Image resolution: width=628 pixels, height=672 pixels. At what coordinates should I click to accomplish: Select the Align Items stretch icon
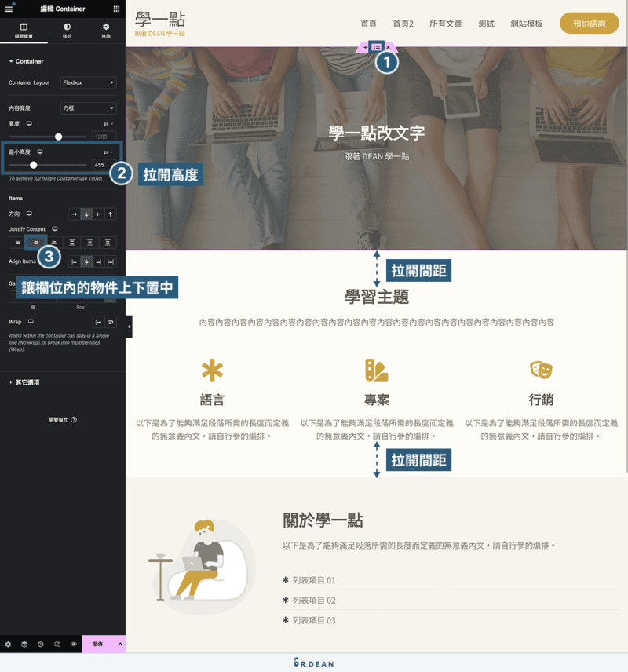tap(111, 262)
